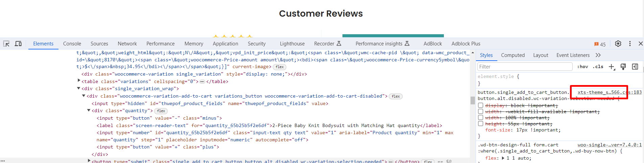This screenshot has width=644, height=163.
Task: Open the Lighthouse tab
Action: tap(292, 44)
